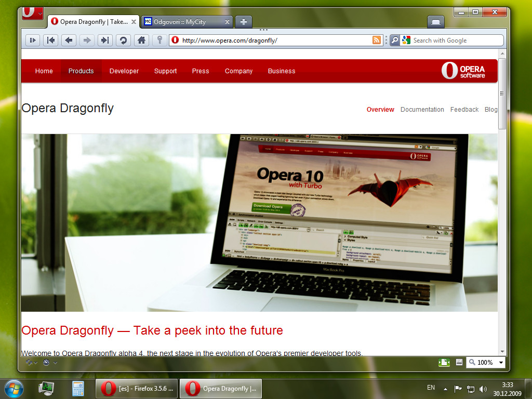
Task: Click the Opera site icon in address bar
Action: pyautogui.click(x=175, y=40)
